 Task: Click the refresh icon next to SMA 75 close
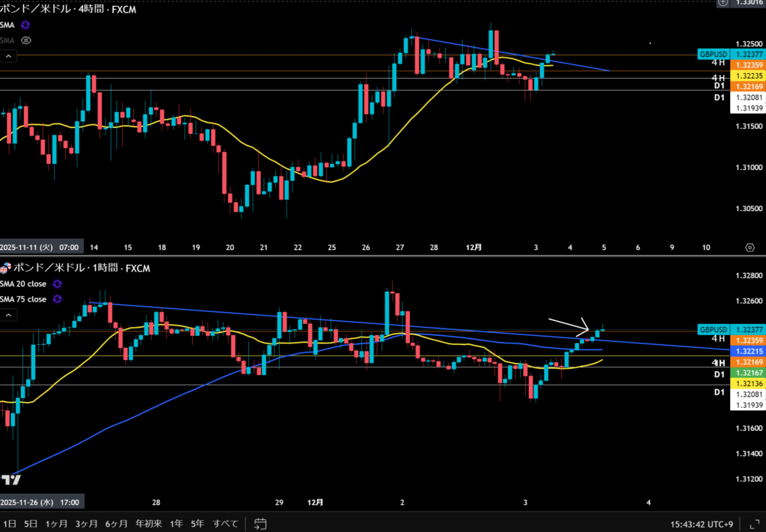click(58, 299)
